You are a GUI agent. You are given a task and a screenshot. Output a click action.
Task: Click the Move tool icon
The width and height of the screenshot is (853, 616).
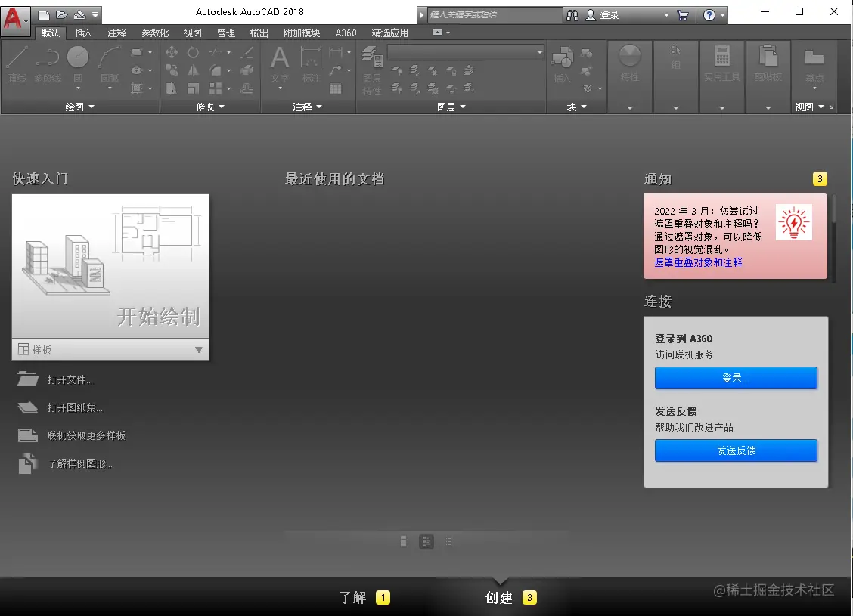tap(172, 52)
